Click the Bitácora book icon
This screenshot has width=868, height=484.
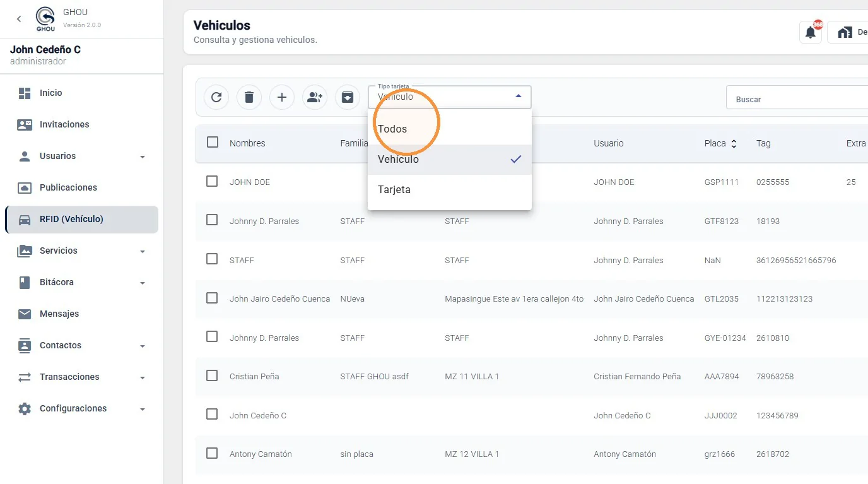pos(25,282)
